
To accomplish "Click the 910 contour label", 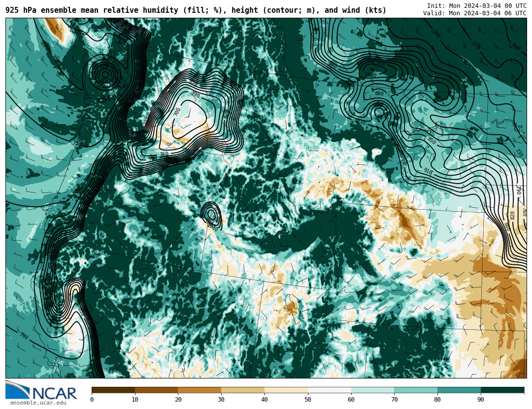I will [428, 172].
